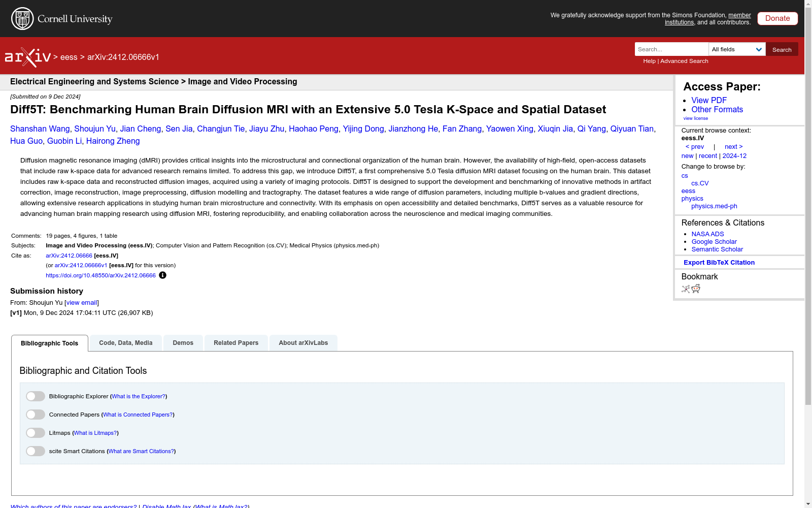Open the Cornell University logo link

(62, 19)
